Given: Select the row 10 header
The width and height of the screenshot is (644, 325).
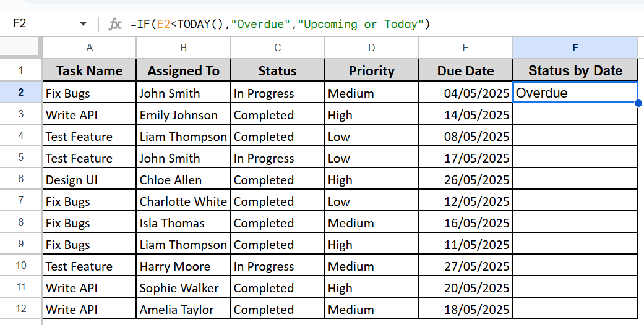Looking at the screenshot, I should 21,265.
